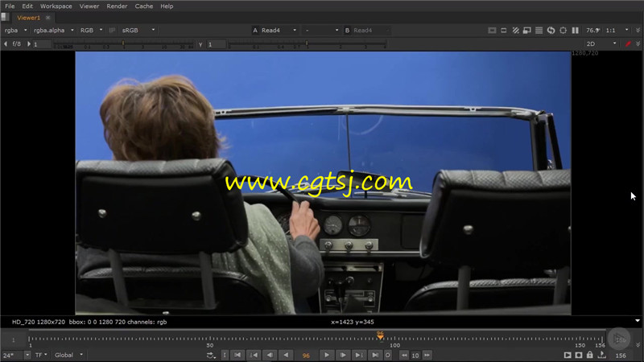Open the 2D view mode dropdown
The image size is (644, 362).
point(601,44)
